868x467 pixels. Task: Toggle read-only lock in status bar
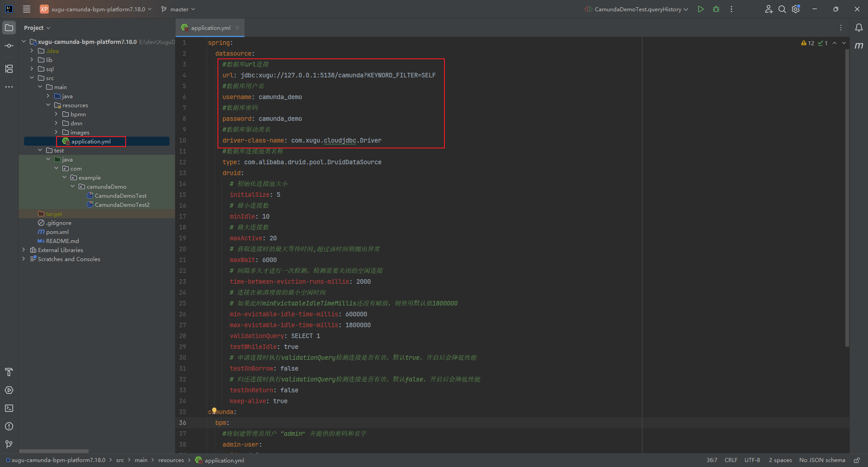[857, 460]
